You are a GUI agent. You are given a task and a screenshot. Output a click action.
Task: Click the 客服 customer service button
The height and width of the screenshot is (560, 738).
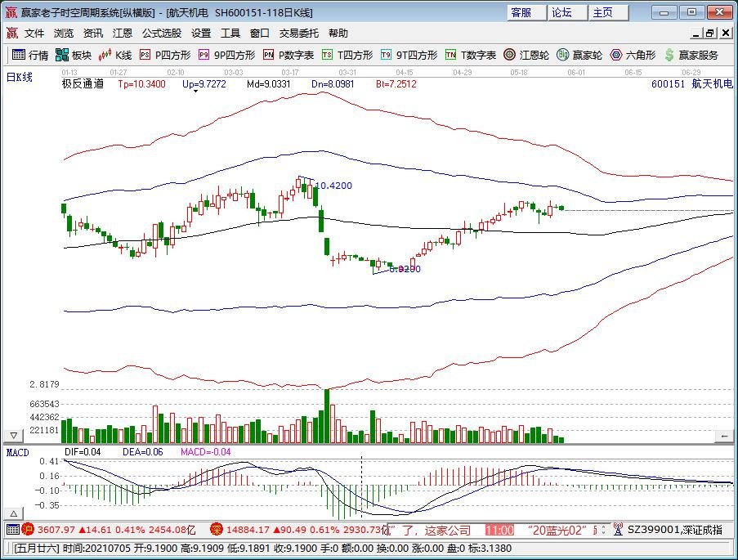pyautogui.click(x=526, y=13)
